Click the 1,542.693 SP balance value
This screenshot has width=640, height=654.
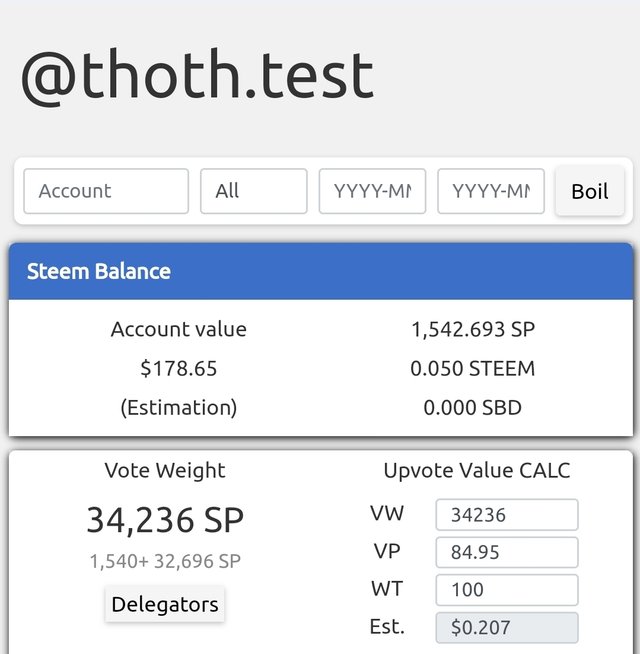(x=473, y=329)
